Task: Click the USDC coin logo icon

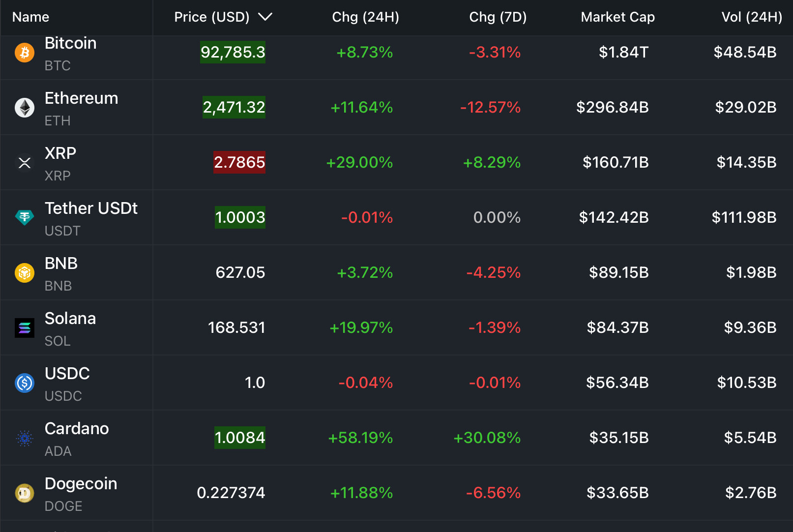Action: (25, 383)
